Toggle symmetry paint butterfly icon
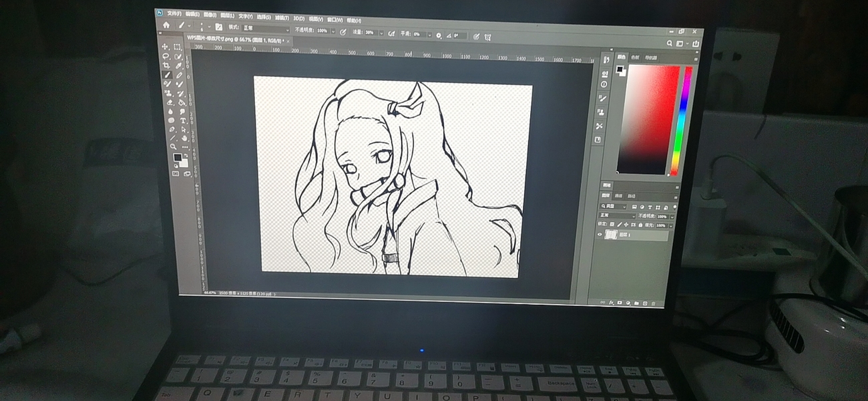Screen dimensions: 868x401 click(x=487, y=37)
